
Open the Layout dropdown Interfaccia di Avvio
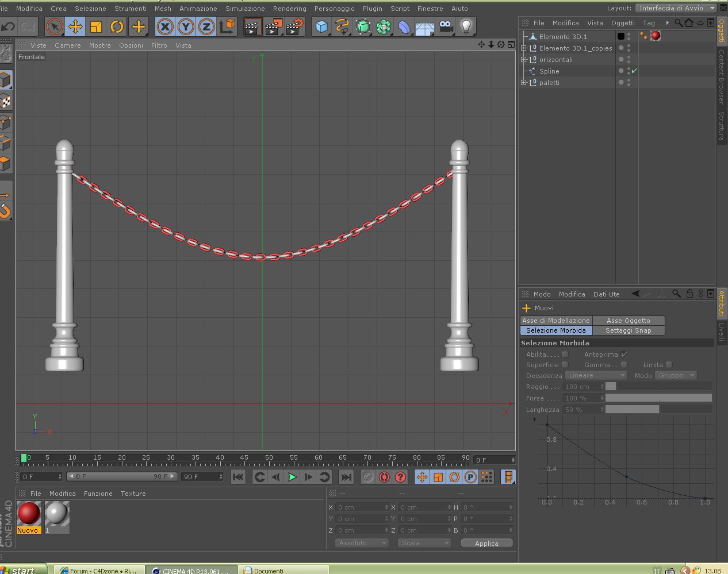pos(676,8)
